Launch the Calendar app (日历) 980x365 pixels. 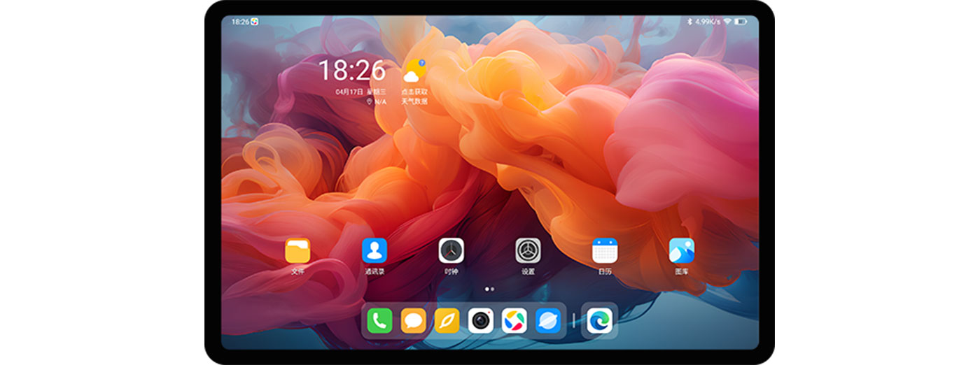[605, 250]
